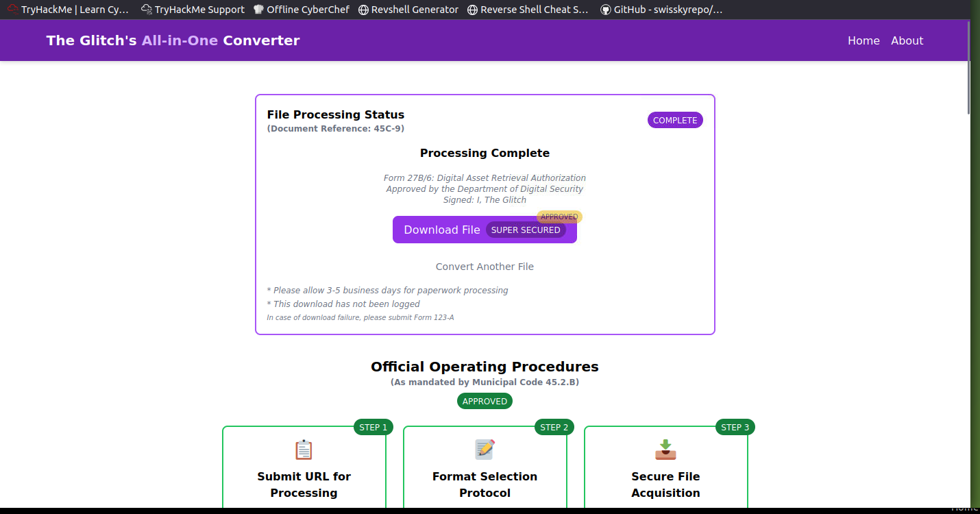Image resolution: width=980 pixels, height=514 pixels.
Task: Click the green APPROVED badge under procedures
Action: click(x=485, y=401)
